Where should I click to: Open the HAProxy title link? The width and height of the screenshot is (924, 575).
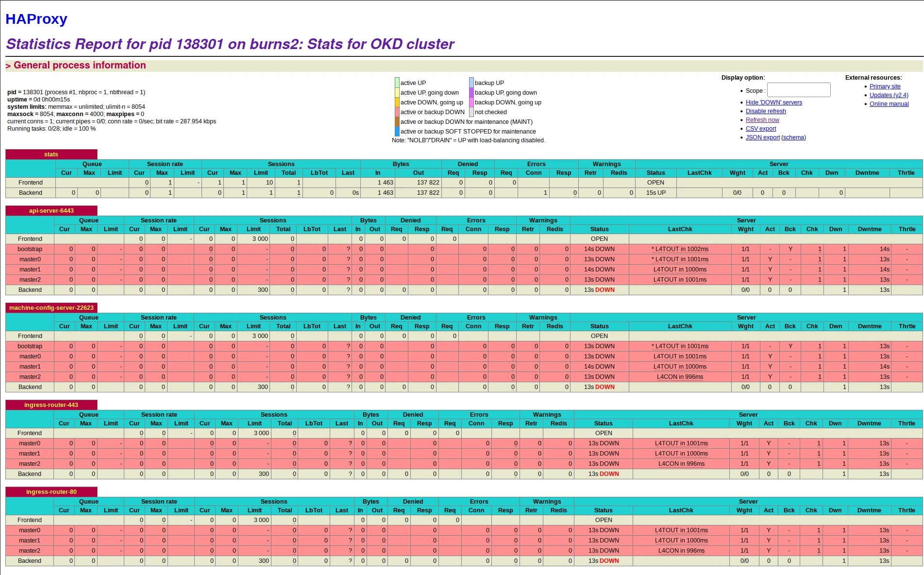click(x=36, y=19)
